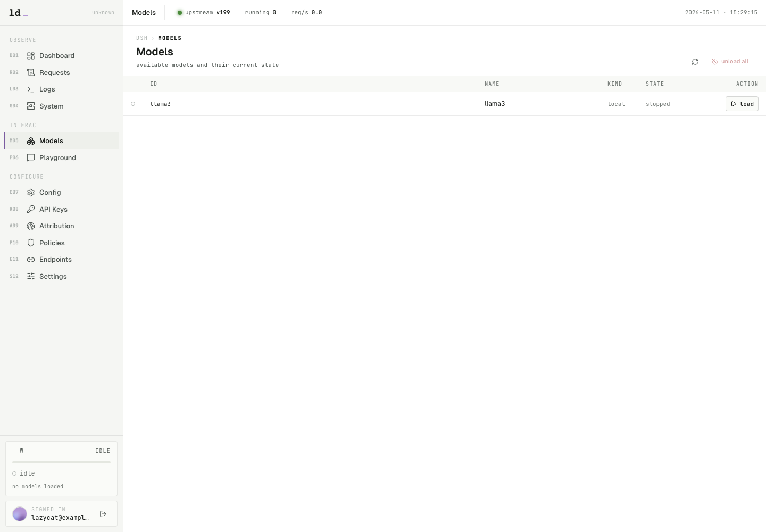Click the llama3 row status circle
Image resolution: width=766 pixels, height=532 pixels.
[x=133, y=104]
